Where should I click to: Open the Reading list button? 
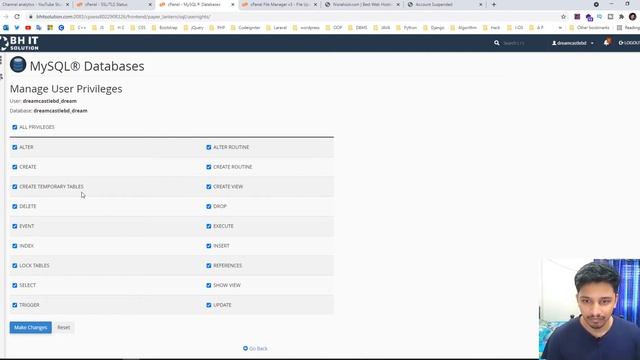628,28
